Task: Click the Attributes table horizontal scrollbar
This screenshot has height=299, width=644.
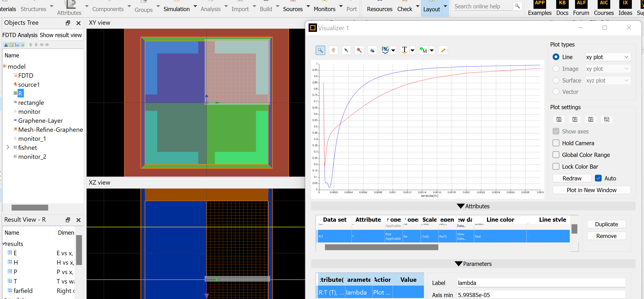Action: [x=381, y=247]
